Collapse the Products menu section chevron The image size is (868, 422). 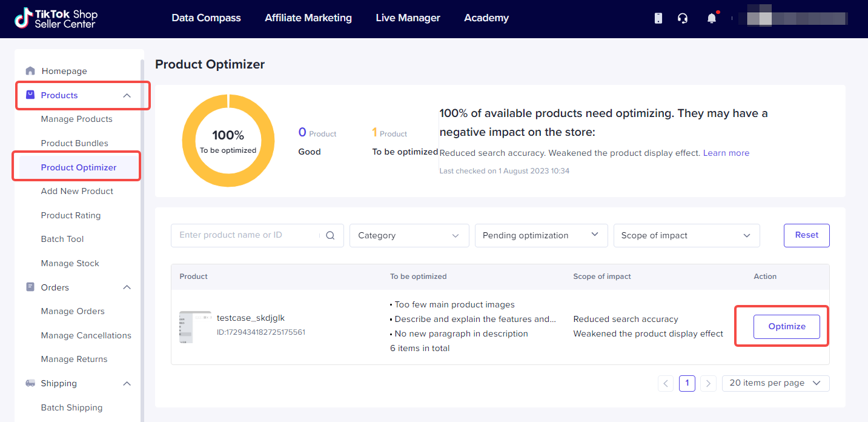click(127, 96)
